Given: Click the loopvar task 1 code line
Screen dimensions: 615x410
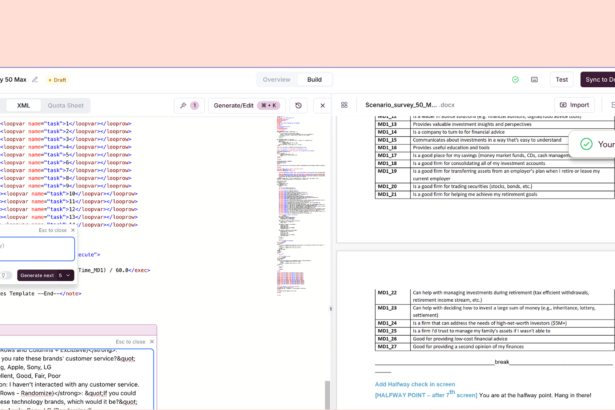Looking at the screenshot, I should click(x=66, y=124).
